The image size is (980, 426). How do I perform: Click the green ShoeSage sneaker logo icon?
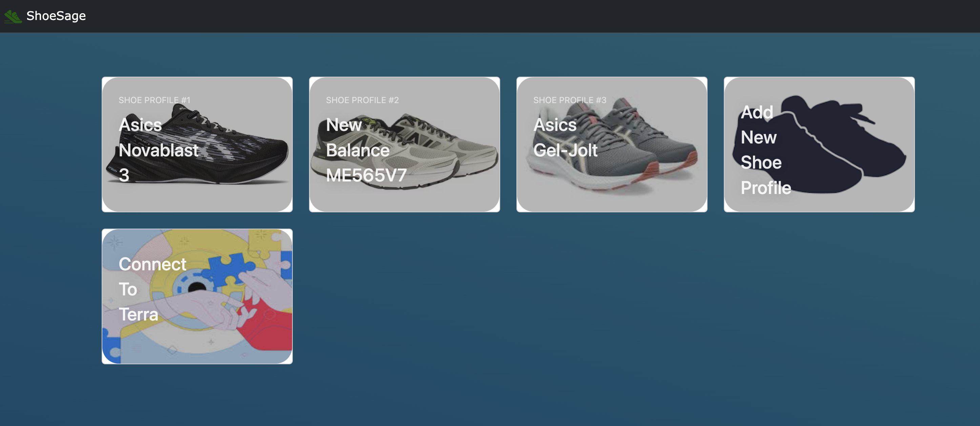(13, 16)
